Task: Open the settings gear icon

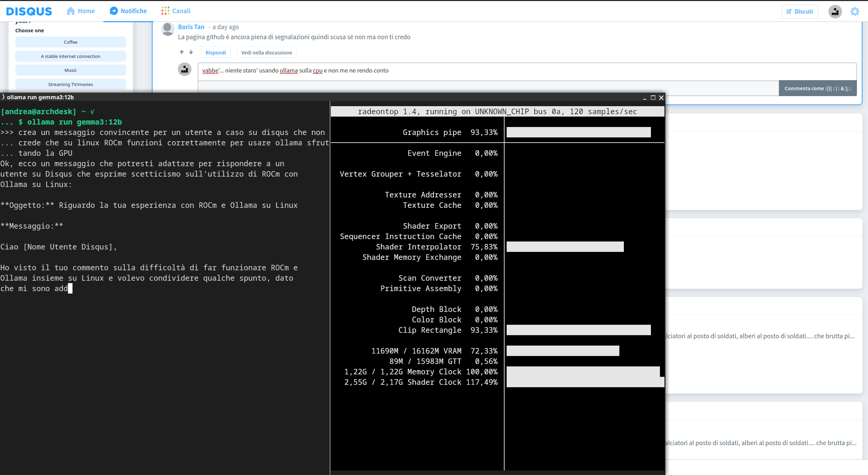Action: click(855, 11)
